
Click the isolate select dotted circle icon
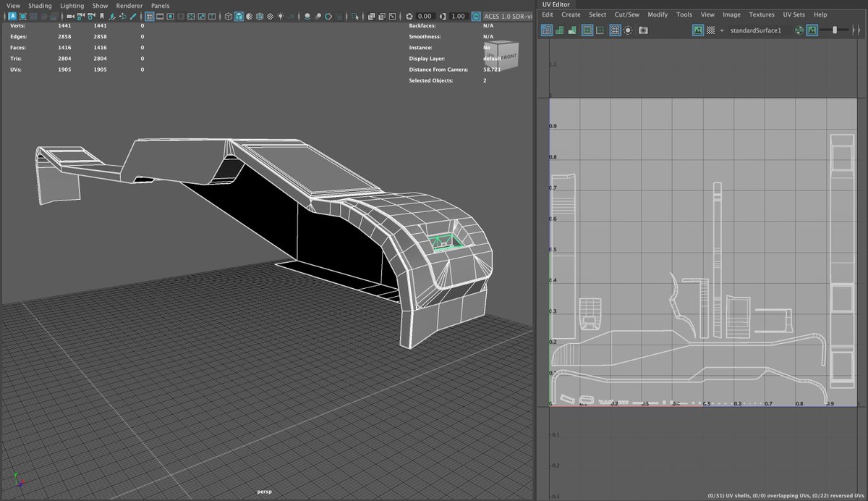click(628, 30)
